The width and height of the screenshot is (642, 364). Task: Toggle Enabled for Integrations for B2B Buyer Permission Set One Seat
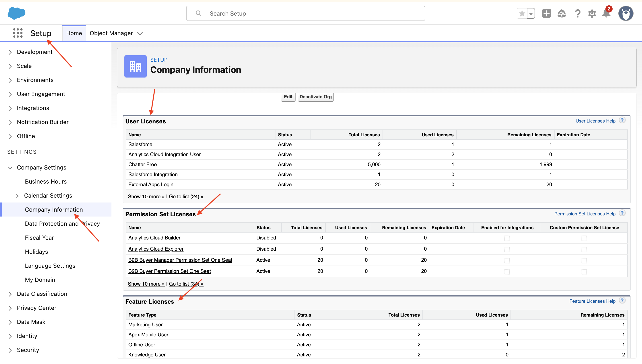click(x=507, y=272)
